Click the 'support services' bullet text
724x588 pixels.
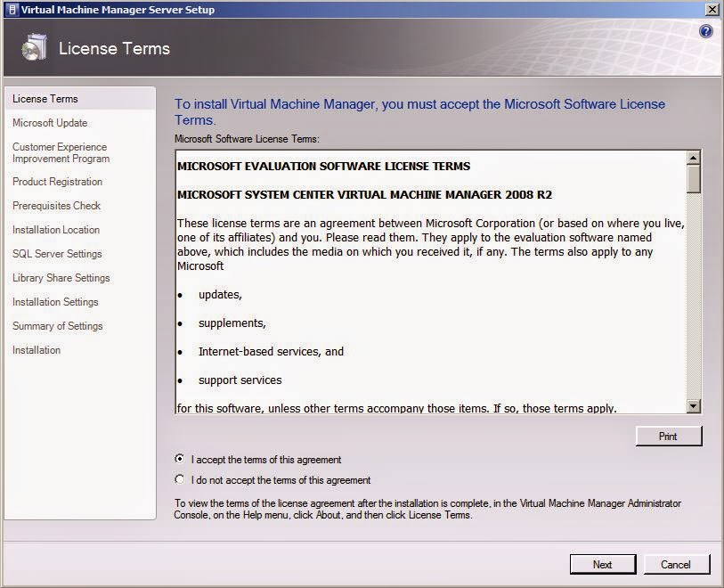point(240,380)
